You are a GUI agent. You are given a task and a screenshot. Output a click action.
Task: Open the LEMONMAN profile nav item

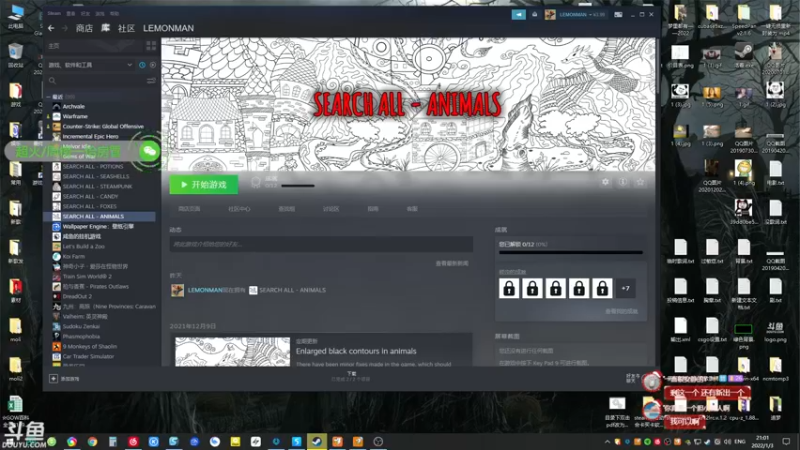tap(168, 28)
